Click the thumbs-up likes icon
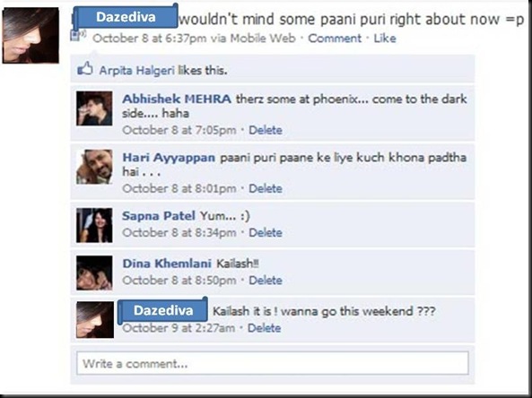 point(85,68)
